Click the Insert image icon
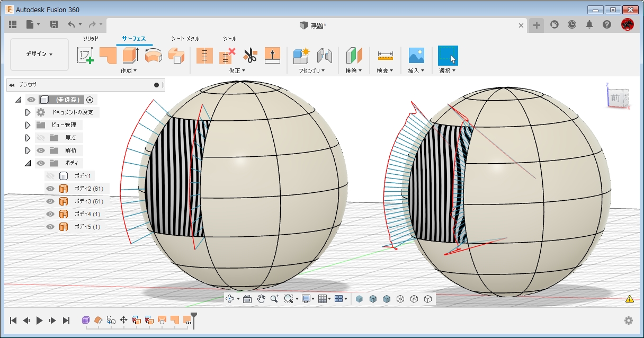This screenshot has height=338, width=644. tap(416, 56)
